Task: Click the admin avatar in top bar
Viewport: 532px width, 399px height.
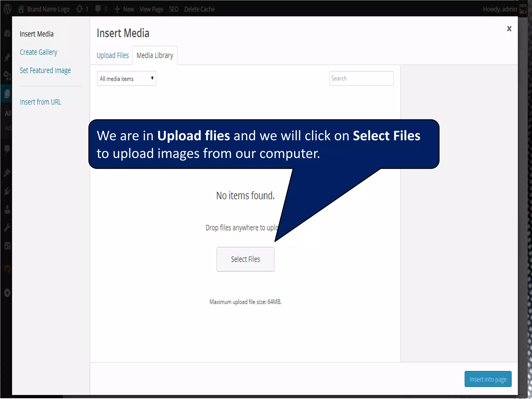Action: (x=523, y=9)
